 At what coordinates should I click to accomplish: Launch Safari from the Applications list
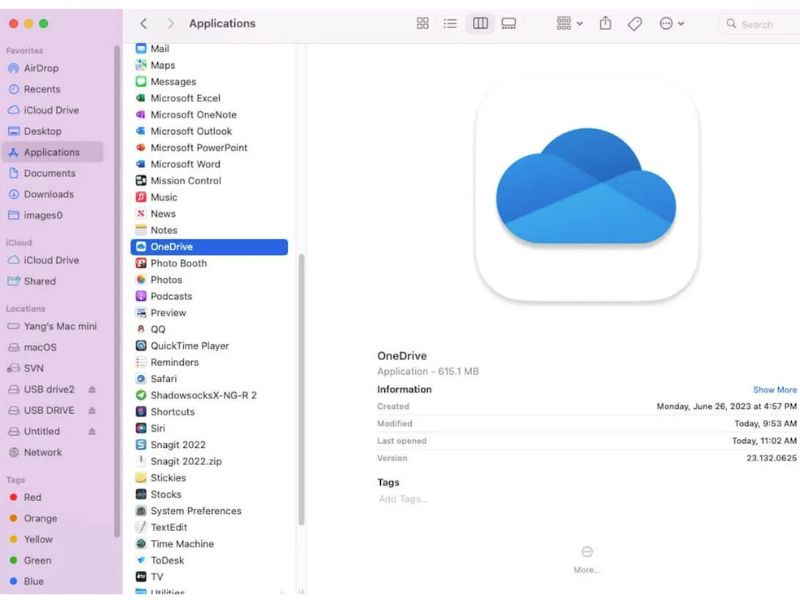(x=167, y=378)
